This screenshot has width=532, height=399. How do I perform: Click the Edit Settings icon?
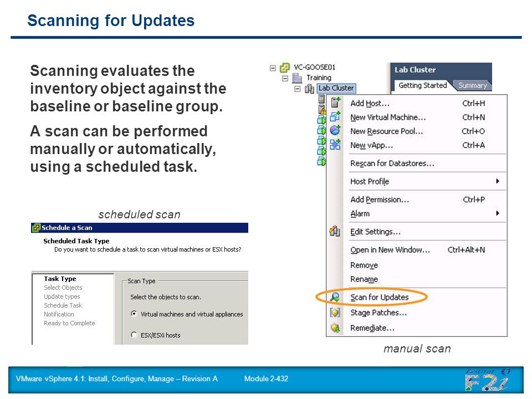click(x=335, y=231)
